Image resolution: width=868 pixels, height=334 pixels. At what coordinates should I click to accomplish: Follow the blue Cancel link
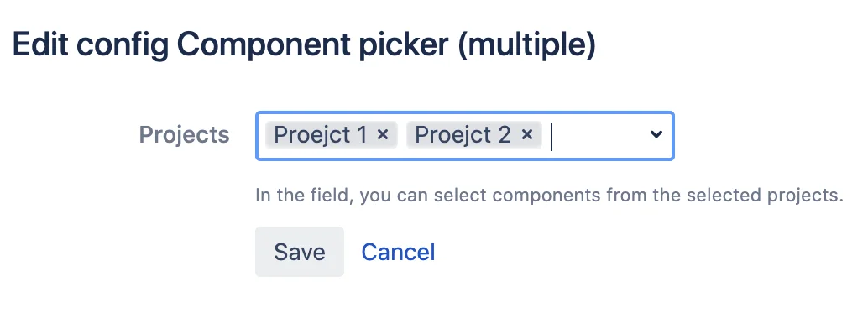click(x=398, y=252)
